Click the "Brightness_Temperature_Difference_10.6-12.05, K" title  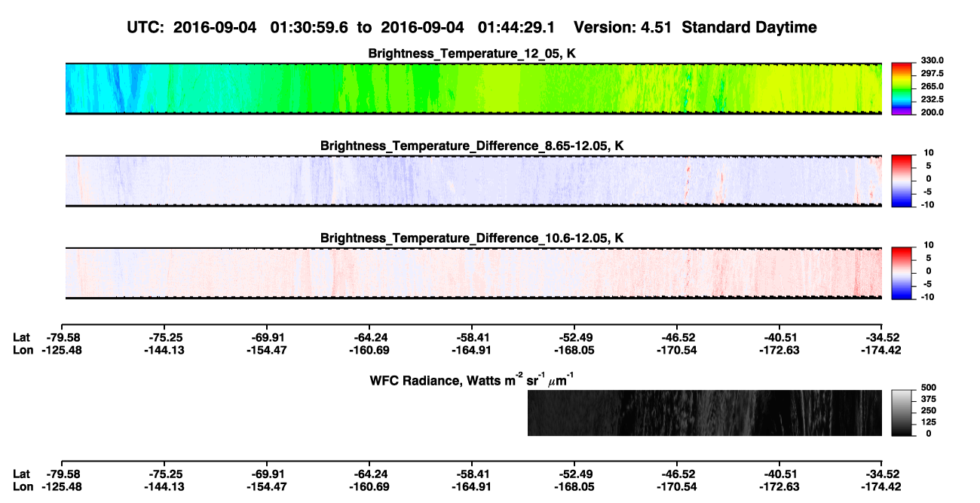pos(473,238)
